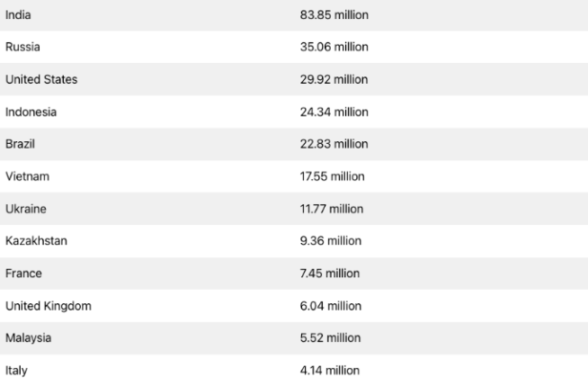Select the 9.36 million figure
This screenshot has height=386, width=588.
coord(330,241)
